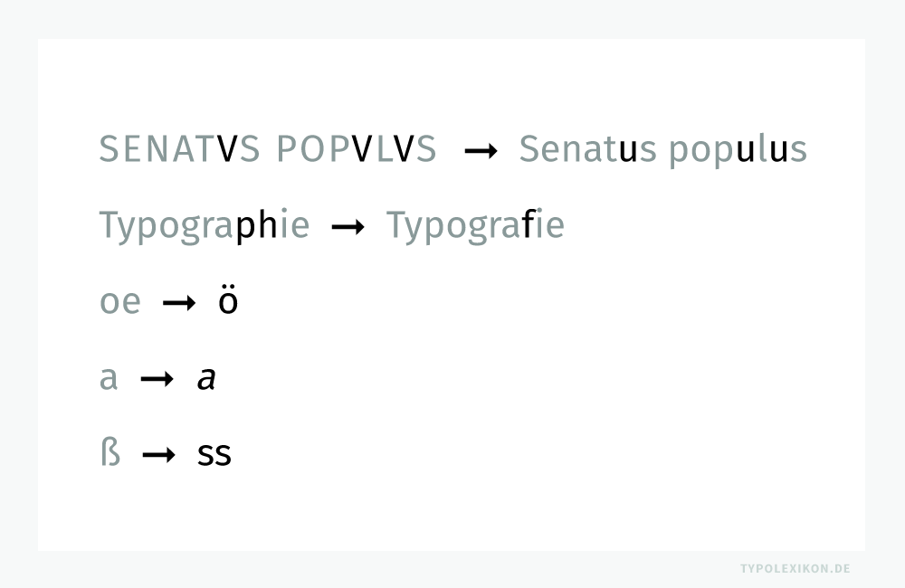The image size is (905, 588).
Task: Click the word Typografie
Action: click(x=475, y=226)
